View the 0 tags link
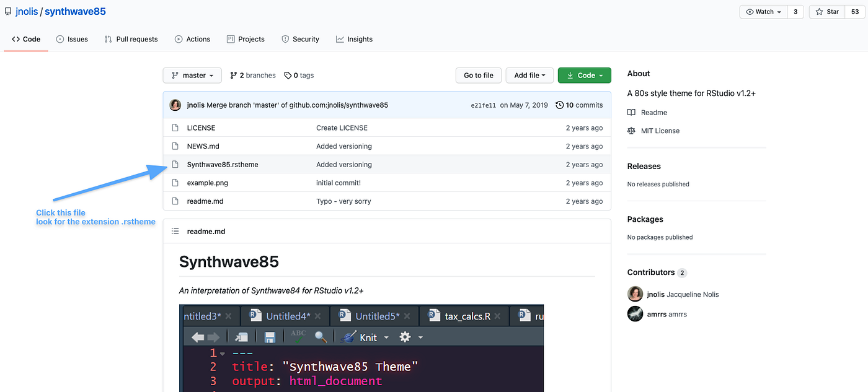The image size is (868, 392). [299, 76]
